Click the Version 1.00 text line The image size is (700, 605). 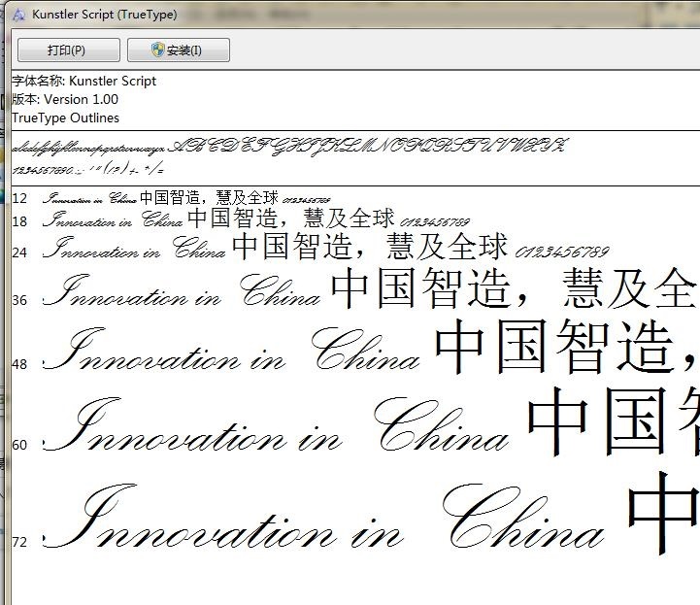(65, 99)
